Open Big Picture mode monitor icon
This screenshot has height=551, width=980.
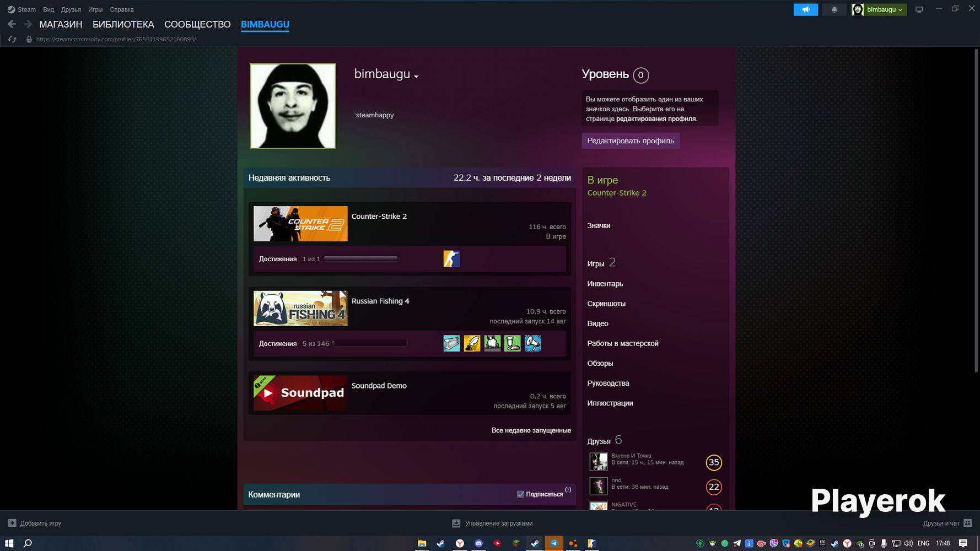tap(919, 9)
